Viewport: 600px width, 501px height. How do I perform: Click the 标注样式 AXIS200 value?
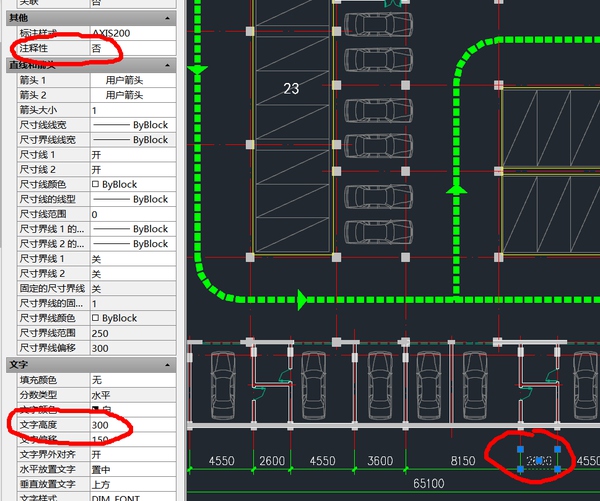(130, 33)
